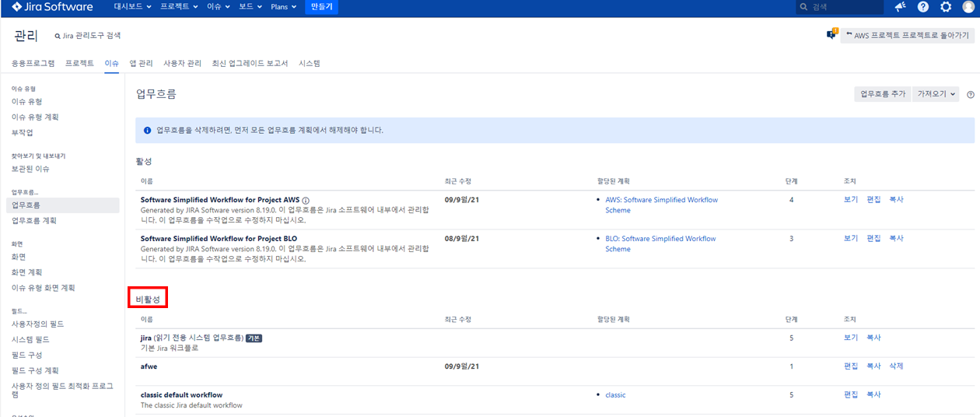
Task: Open the classic scheme link
Action: [x=615, y=395]
